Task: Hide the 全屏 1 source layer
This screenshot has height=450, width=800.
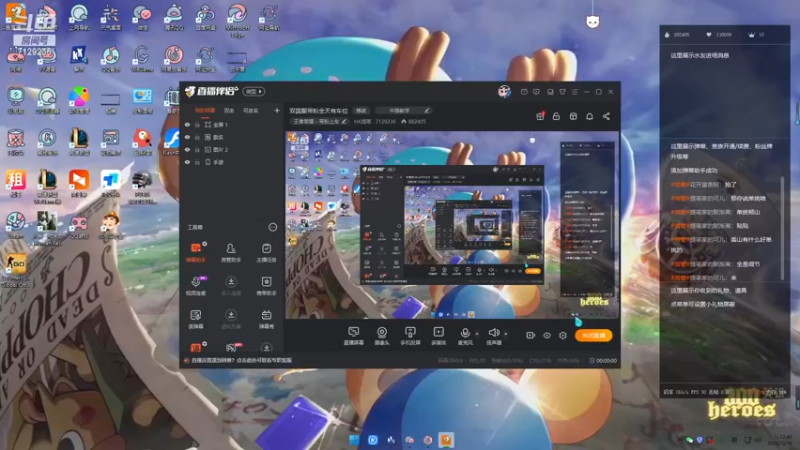Action: coord(187,124)
